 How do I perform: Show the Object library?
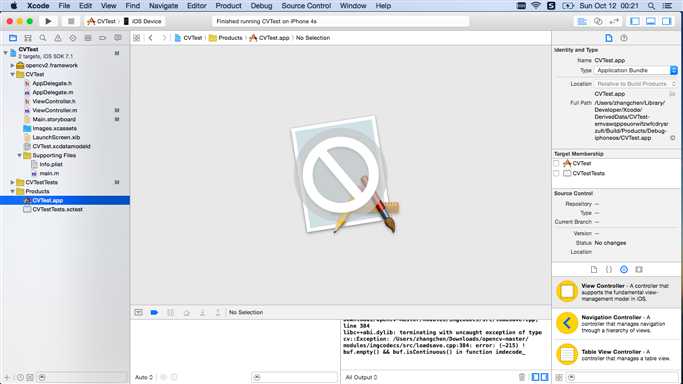[624, 269]
